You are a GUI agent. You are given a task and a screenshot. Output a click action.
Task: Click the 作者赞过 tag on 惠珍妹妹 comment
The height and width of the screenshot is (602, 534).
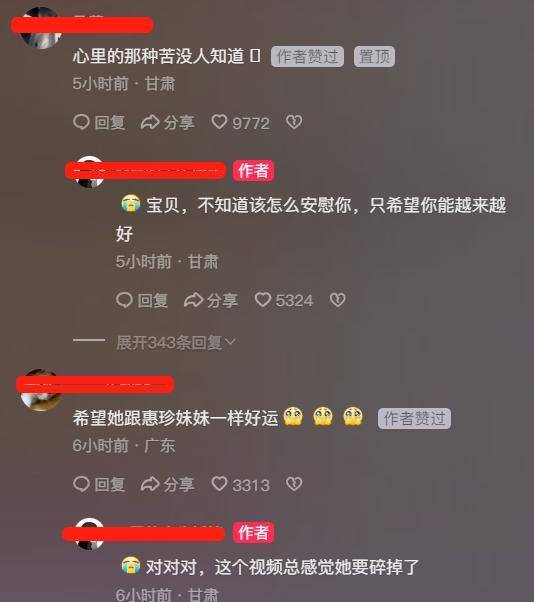tap(414, 418)
